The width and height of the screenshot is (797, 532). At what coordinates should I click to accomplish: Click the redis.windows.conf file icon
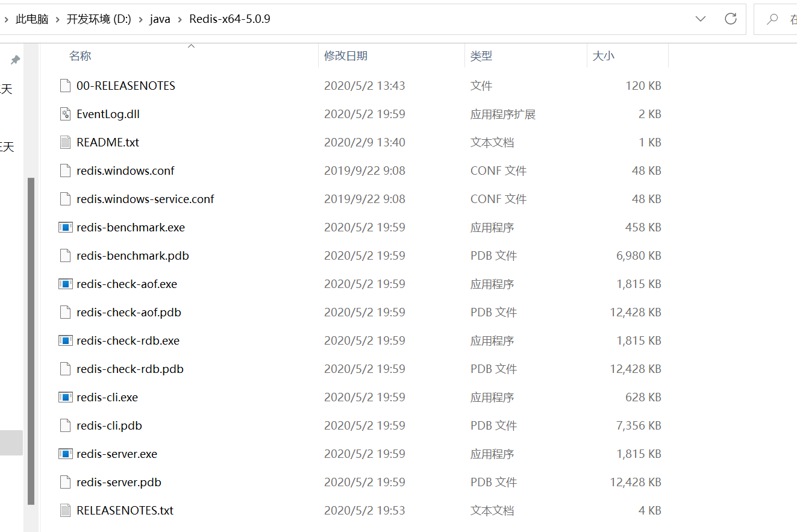click(64, 171)
